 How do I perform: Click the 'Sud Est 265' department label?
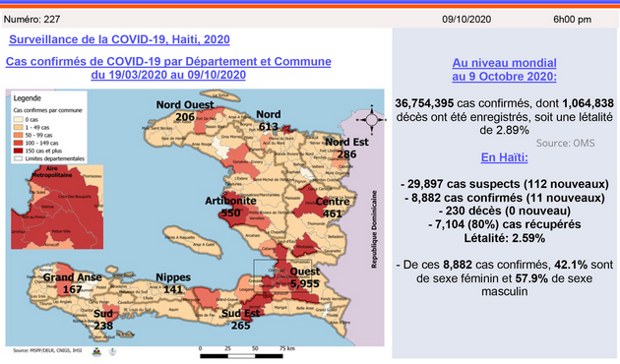(x=241, y=320)
